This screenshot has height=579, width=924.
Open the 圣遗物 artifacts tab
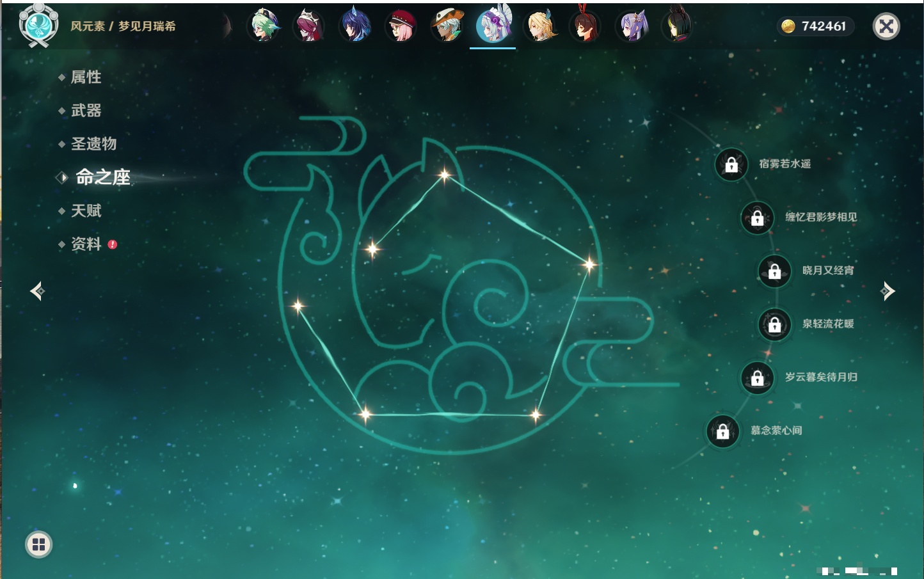[93, 144]
